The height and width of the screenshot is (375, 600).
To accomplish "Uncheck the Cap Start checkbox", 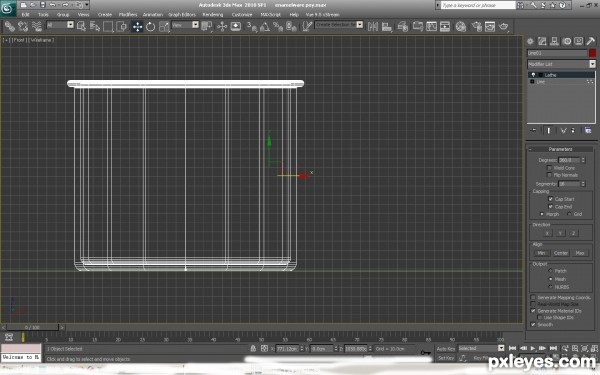I will (550, 199).
